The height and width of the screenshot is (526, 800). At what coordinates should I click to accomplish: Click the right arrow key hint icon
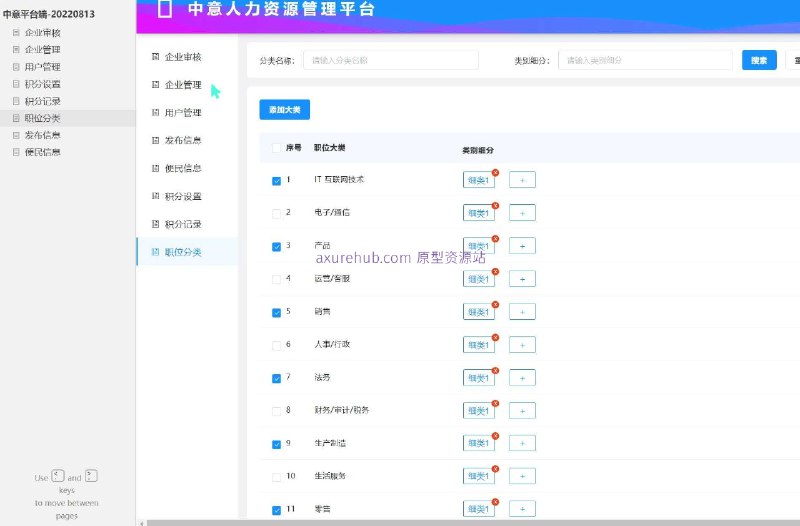[91, 476]
